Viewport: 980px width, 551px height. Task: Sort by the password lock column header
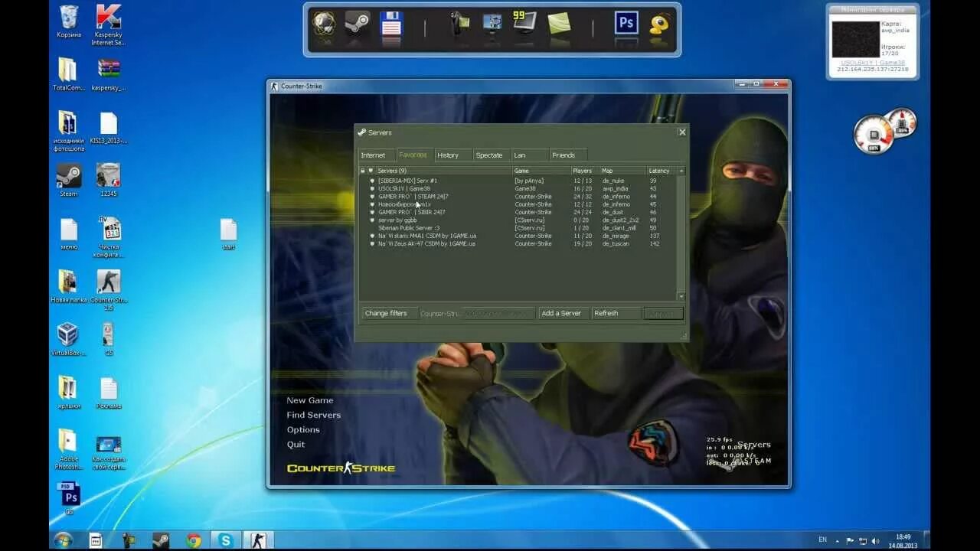(363, 171)
